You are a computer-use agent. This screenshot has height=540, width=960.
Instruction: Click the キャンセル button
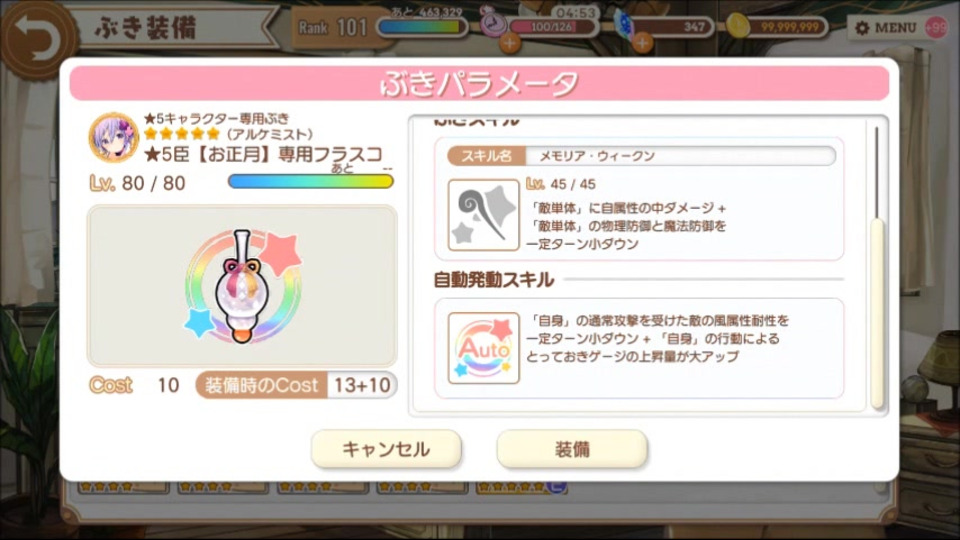click(386, 449)
